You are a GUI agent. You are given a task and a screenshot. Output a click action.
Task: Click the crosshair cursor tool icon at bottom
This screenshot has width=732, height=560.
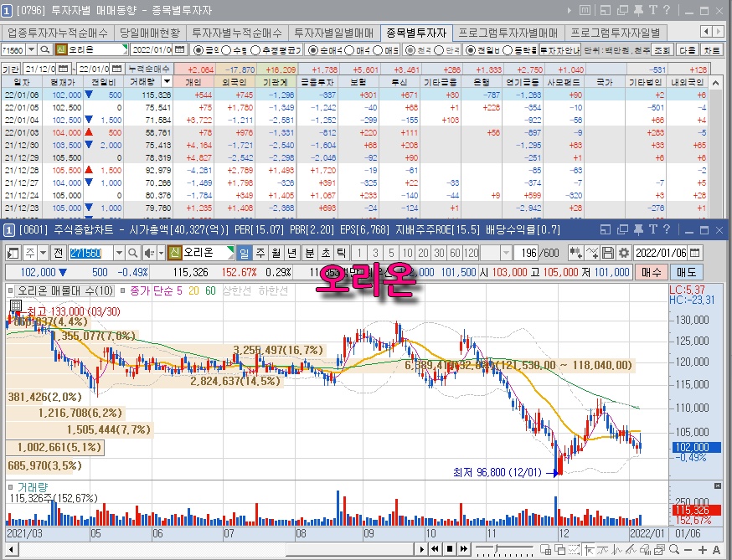(589, 550)
